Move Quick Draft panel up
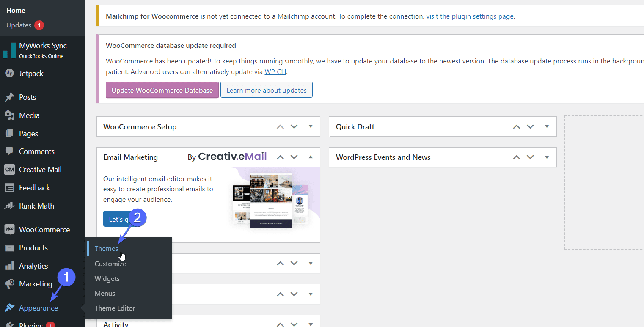This screenshot has width=644, height=327. coord(516,126)
